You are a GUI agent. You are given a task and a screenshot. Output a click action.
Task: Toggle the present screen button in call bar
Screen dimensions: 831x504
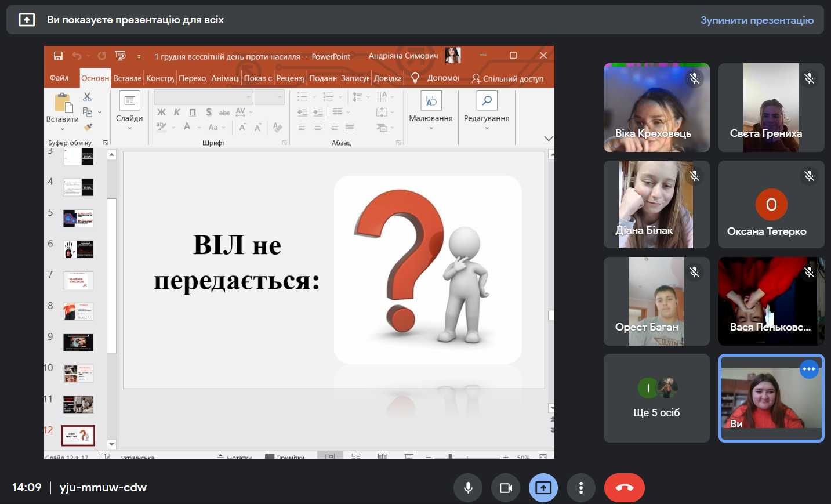pos(543,488)
